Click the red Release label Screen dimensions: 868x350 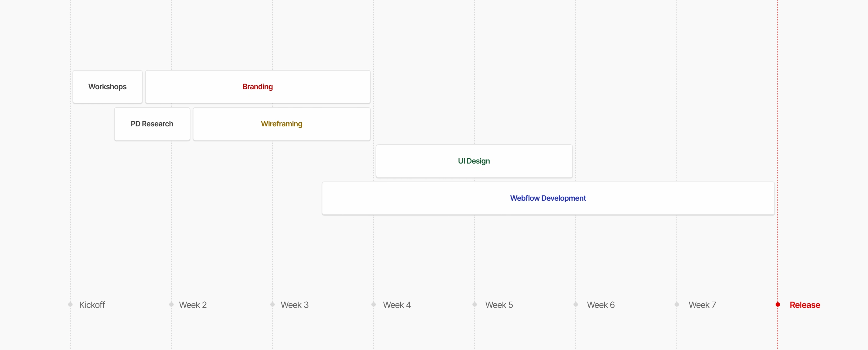click(805, 305)
